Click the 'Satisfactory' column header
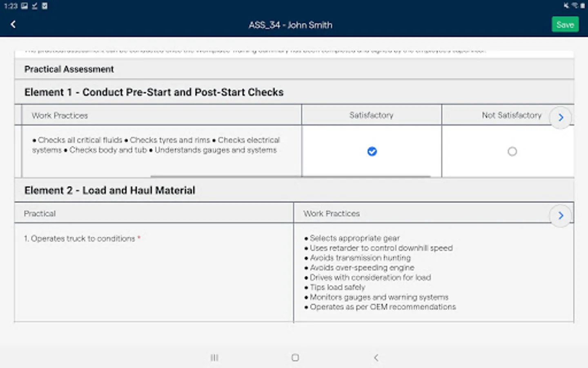The image size is (588, 368). [x=372, y=115]
